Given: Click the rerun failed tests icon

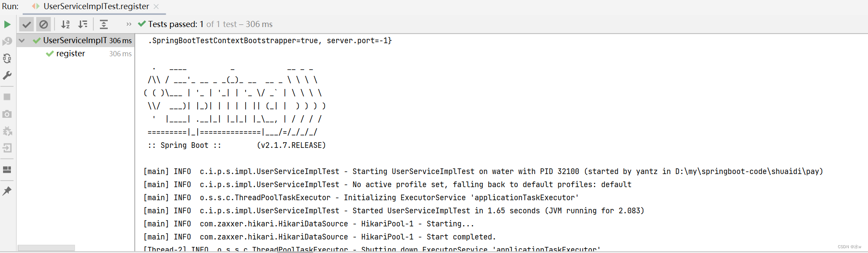Looking at the screenshot, I should (x=7, y=58).
